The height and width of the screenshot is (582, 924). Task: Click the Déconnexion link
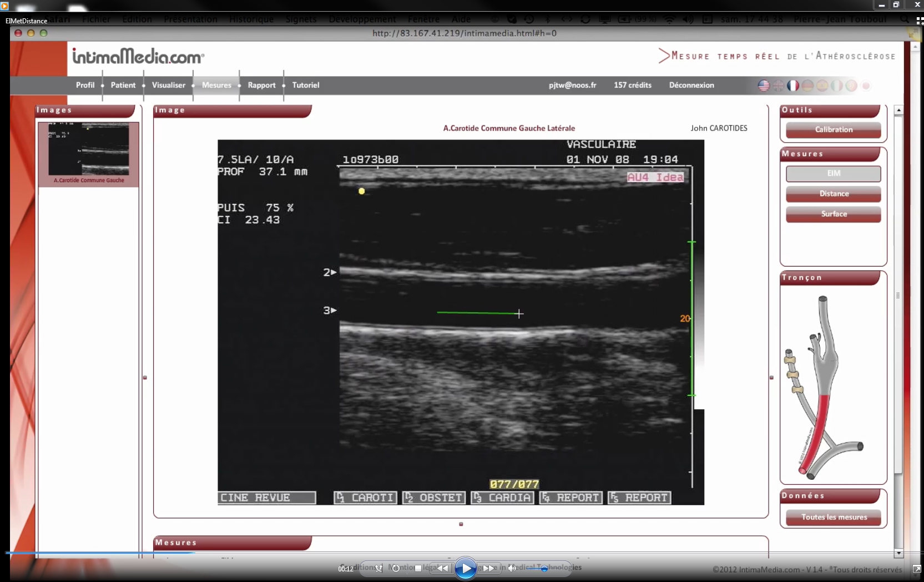coord(691,85)
